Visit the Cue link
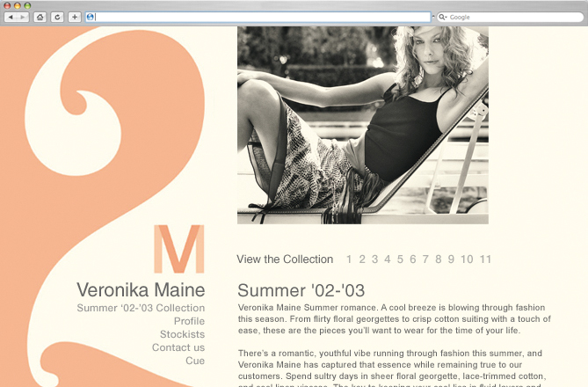Image resolution: width=588 pixels, height=387 pixels. click(x=195, y=361)
